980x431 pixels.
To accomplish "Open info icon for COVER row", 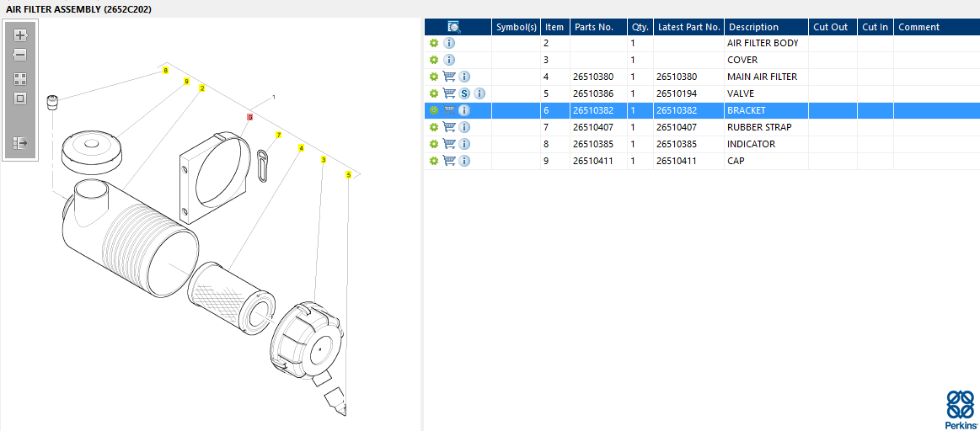I will pos(449,60).
